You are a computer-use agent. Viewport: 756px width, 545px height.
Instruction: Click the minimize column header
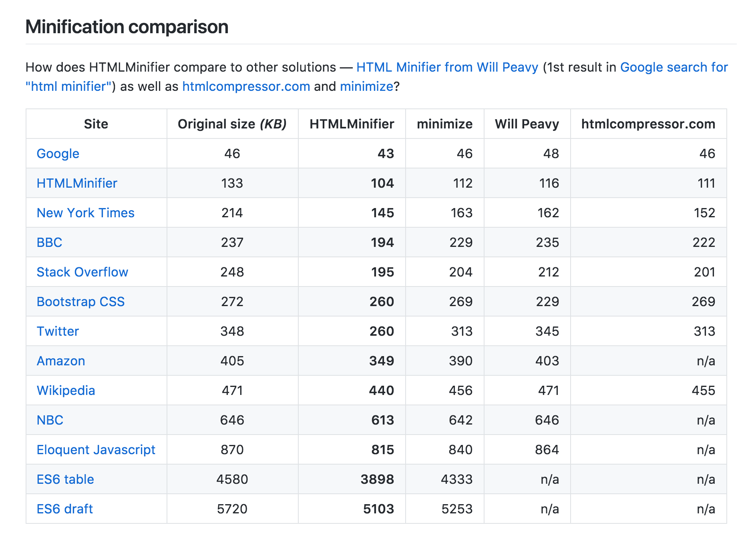(x=445, y=124)
